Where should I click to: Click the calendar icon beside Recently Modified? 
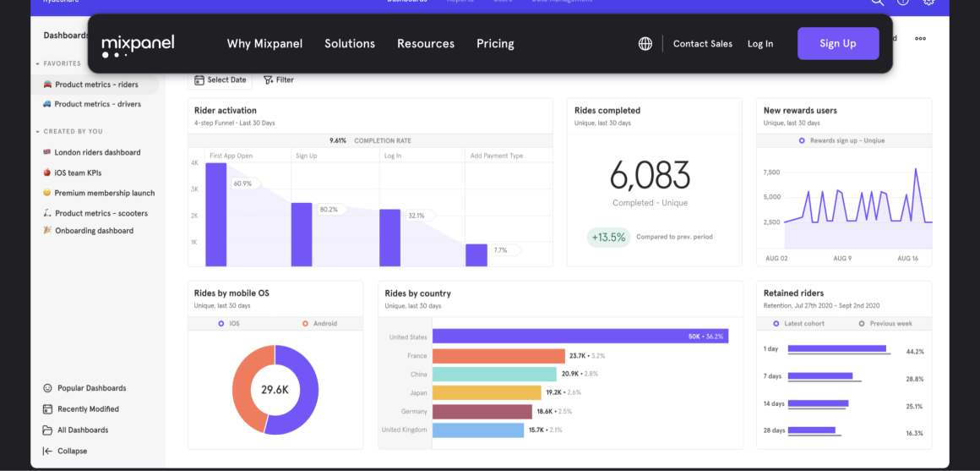[46, 409]
